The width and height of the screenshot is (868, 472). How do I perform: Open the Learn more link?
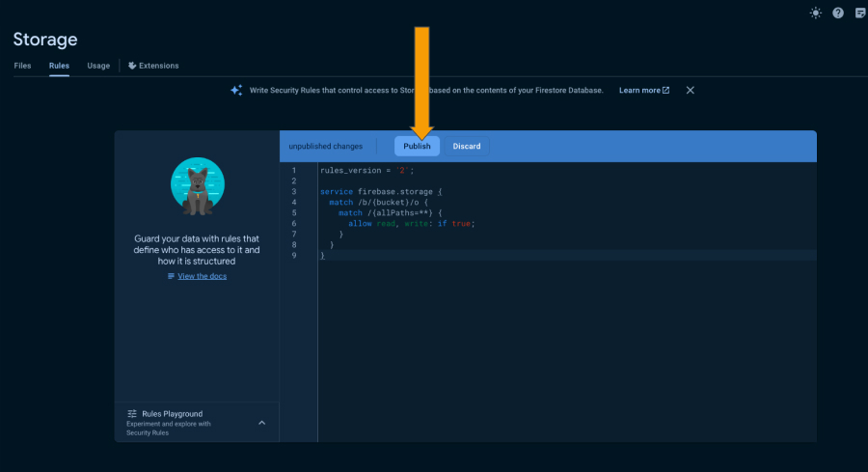(644, 91)
